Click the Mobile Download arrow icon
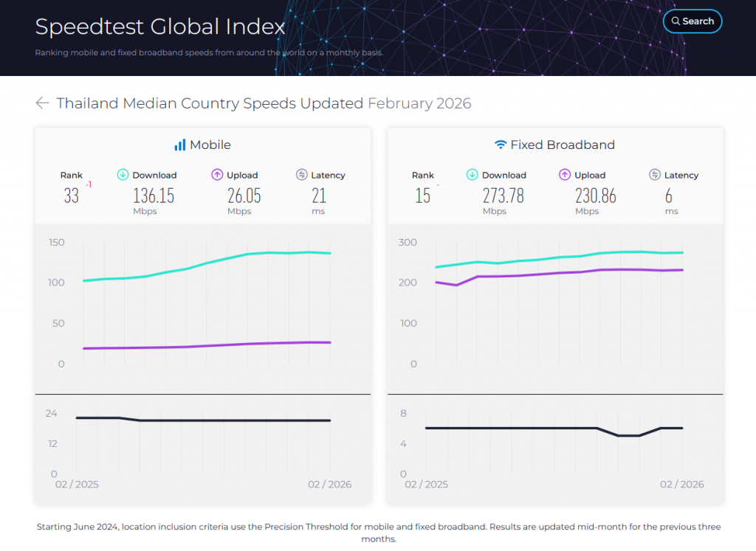 pos(123,175)
